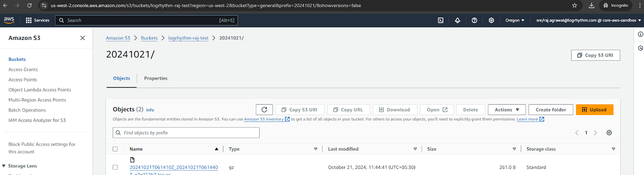Open table preferences gear icon

pyautogui.click(x=609, y=133)
